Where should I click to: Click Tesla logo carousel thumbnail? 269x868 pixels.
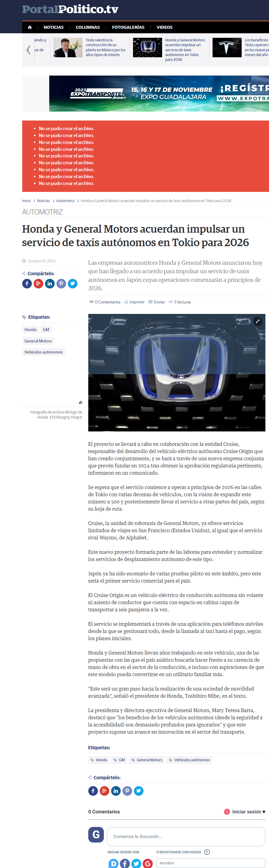tap(227, 47)
